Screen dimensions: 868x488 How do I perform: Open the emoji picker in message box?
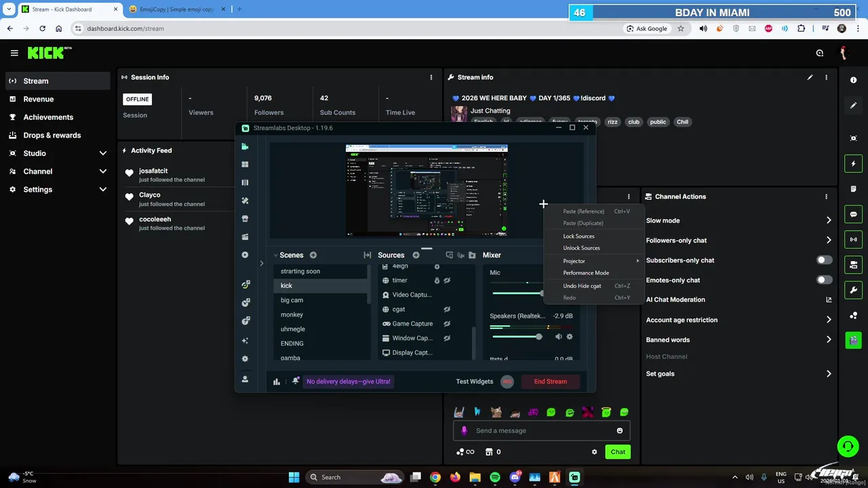click(x=619, y=430)
